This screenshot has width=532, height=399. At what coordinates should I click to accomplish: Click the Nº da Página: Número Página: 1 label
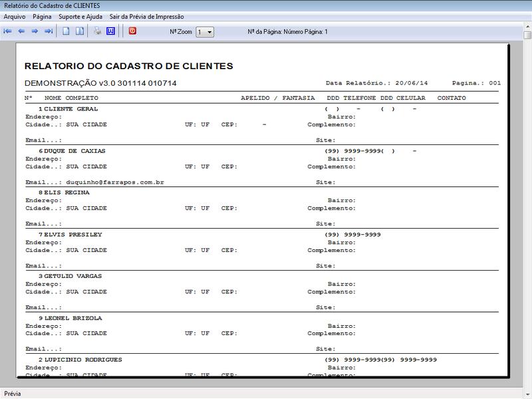pyautogui.click(x=287, y=32)
